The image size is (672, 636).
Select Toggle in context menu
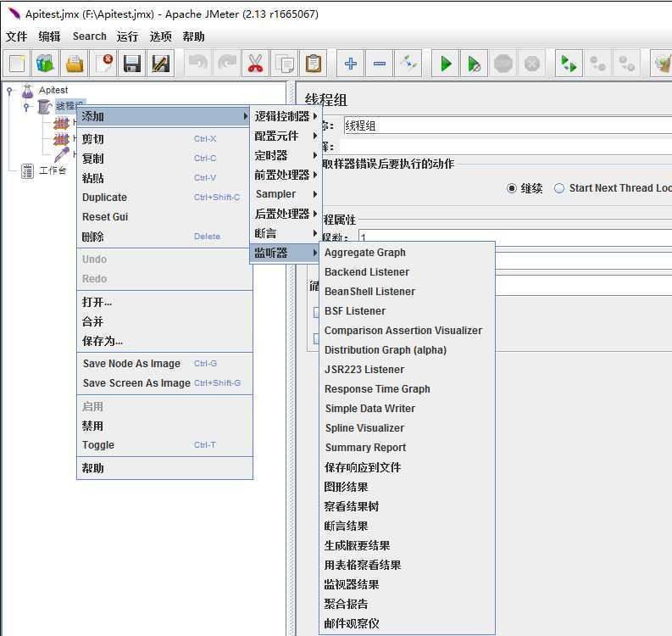pos(164,445)
